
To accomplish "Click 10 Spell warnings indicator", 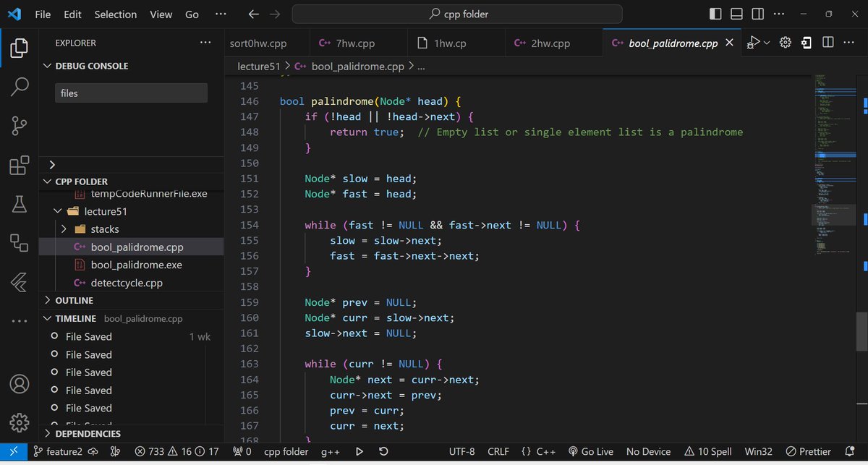I will (x=707, y=451).
